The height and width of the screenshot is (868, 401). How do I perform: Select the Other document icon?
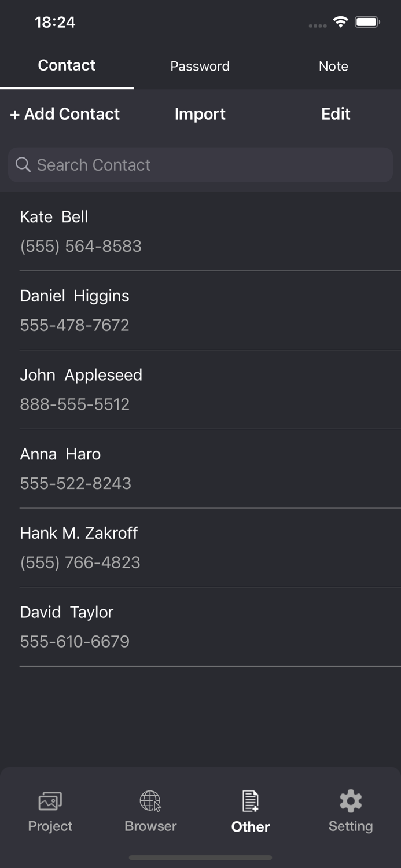(x=251, y=801)
